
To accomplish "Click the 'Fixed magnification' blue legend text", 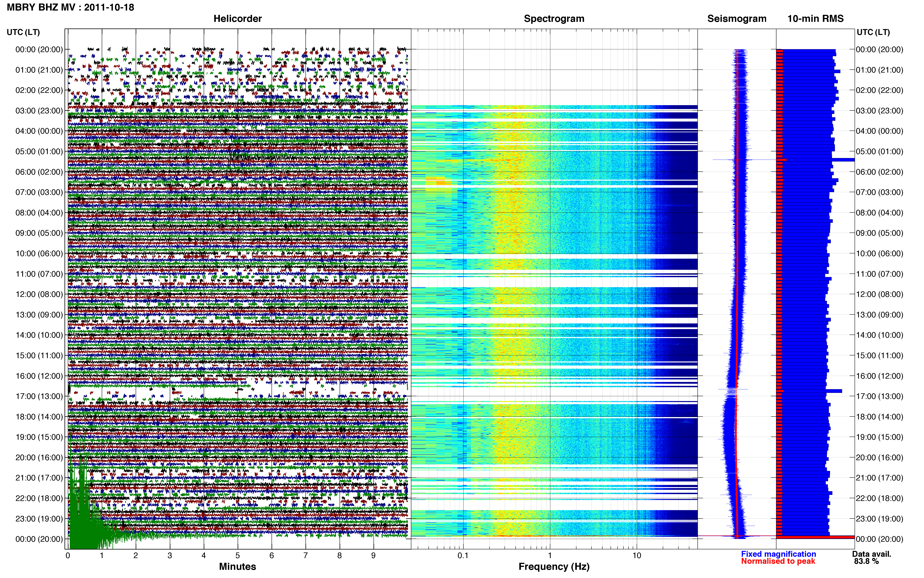I will click(778, 554).
